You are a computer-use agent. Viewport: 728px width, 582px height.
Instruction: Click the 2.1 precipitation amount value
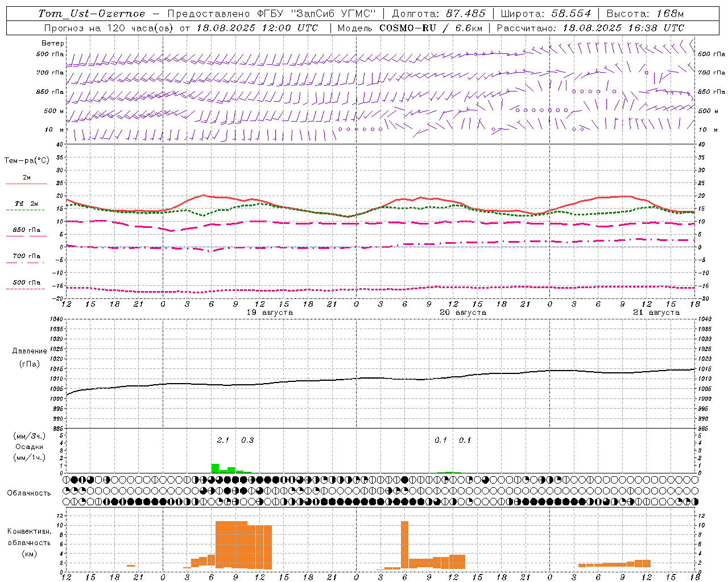(223, 440)
